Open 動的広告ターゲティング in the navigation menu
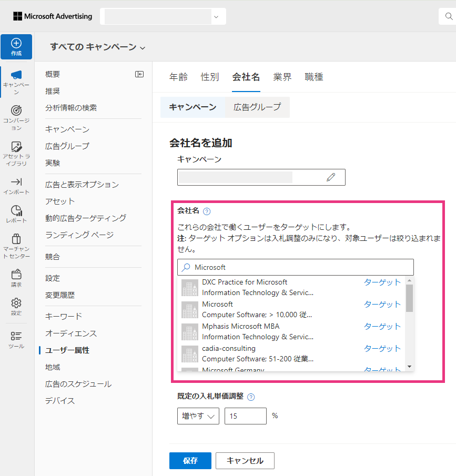The width and height of the screenshot is (456, 476). 86,218
